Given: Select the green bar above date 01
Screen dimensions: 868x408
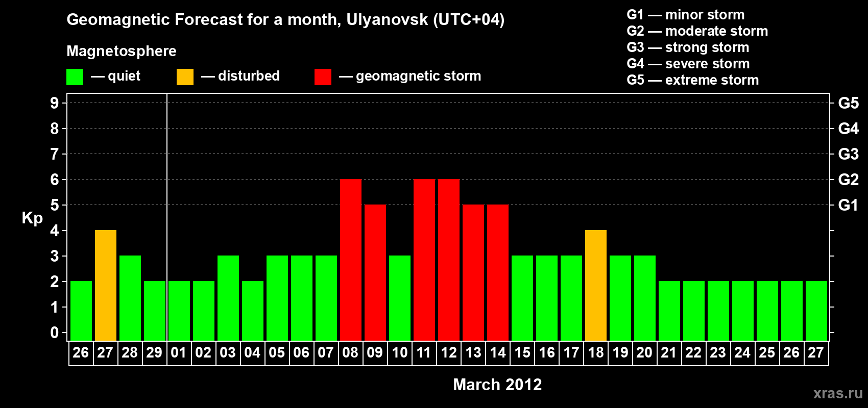Looking at the screenshot, I should 179,311.
